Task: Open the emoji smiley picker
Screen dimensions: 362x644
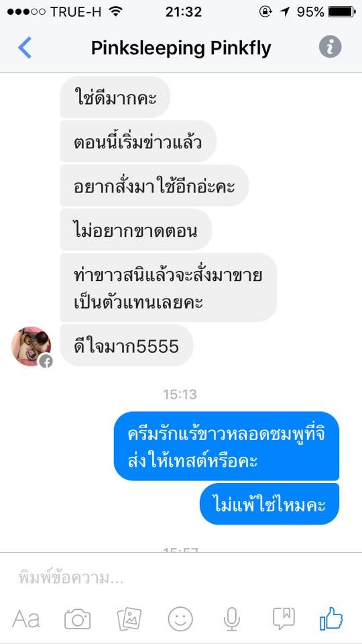Action: [180, 619]
